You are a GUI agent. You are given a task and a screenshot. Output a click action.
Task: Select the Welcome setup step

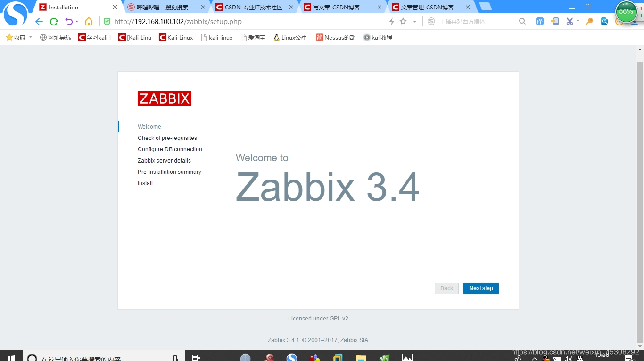(x=149, y=127)
